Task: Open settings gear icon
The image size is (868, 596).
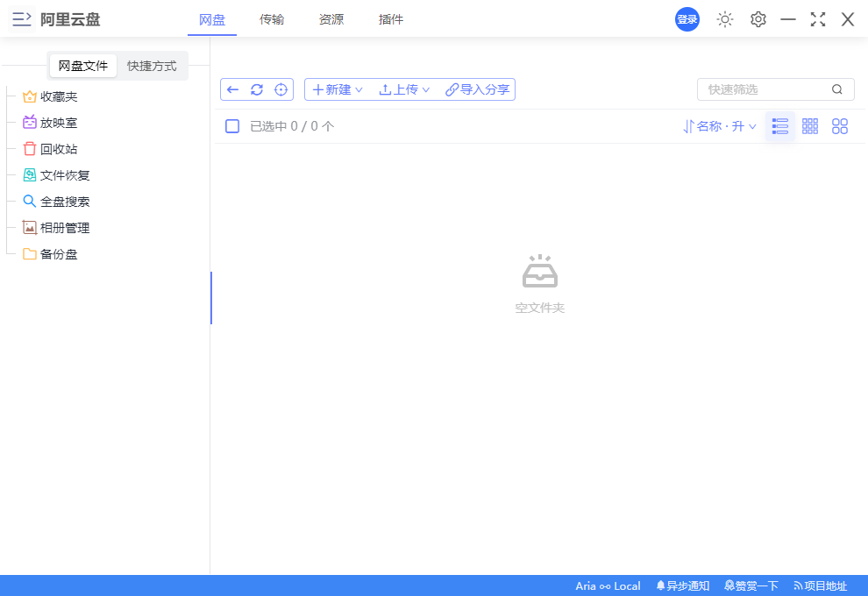Action: coord(758,19)
